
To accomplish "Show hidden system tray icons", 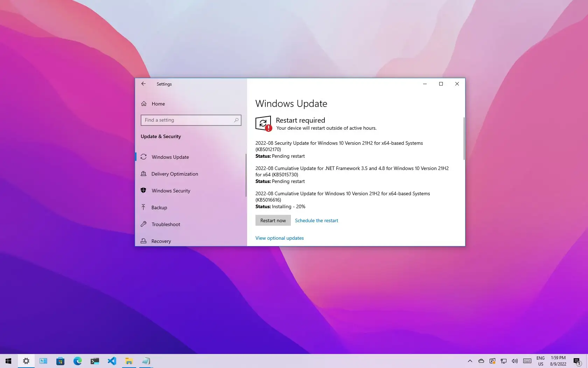I will [x=470, y=361].
